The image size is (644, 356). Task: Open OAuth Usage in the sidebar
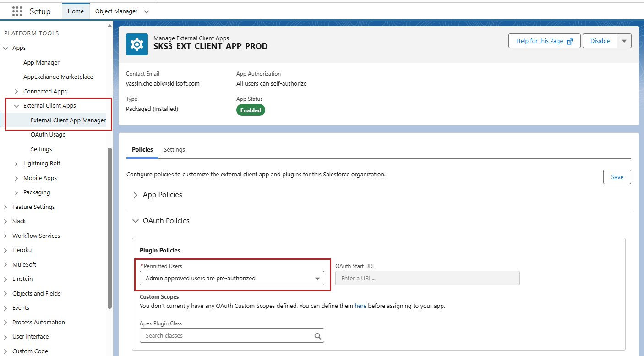point(48,135)
